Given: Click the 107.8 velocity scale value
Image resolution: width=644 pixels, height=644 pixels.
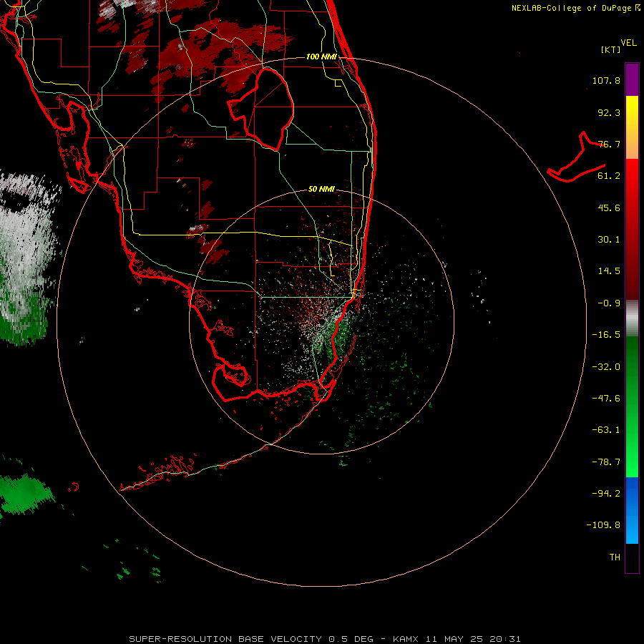Looking at the screenshot, I should (x=606, y=80).
